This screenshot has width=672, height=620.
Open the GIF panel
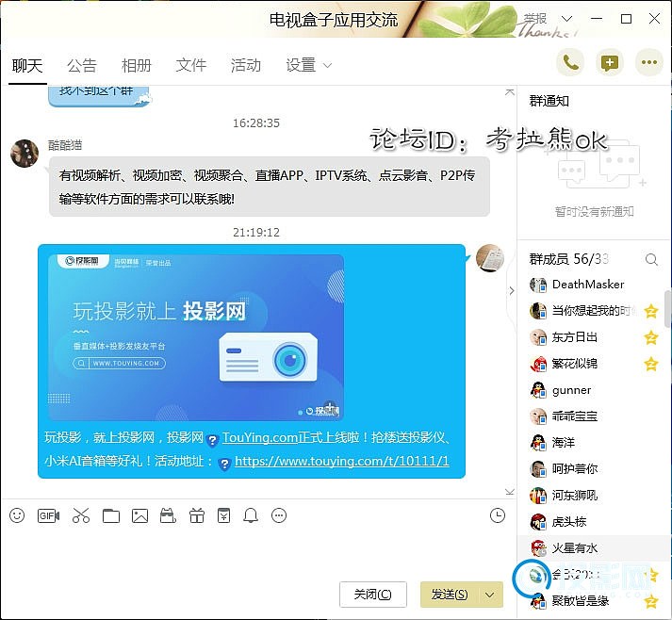point(48,515)
